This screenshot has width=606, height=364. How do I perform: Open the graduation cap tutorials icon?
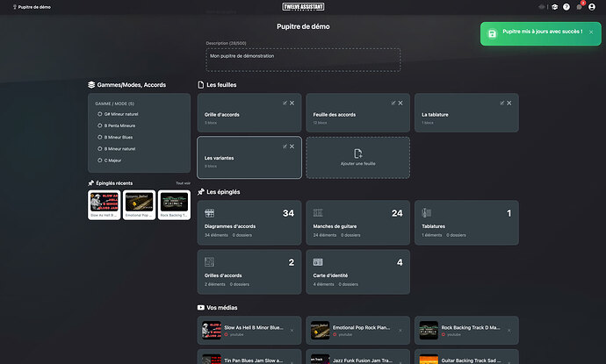point(554,7)
